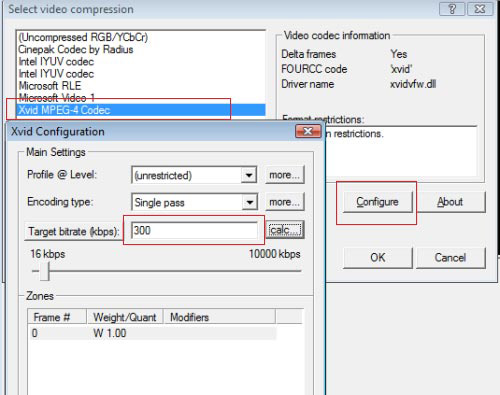Select Xvid MPEG-4 Codec entry
Viewport: 500px width, 395px height.
(141, 110)
